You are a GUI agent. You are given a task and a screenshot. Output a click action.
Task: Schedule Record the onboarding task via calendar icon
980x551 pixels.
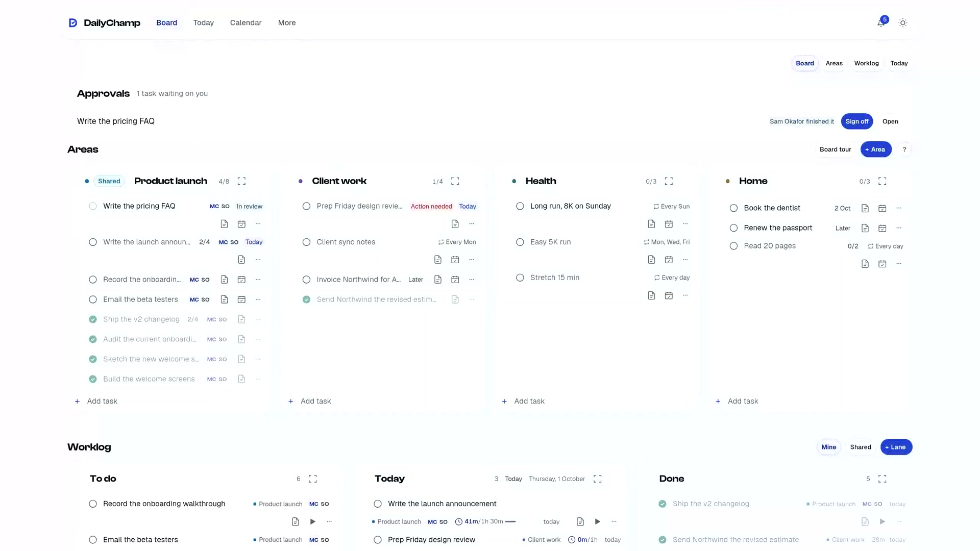tap(241, 280)
